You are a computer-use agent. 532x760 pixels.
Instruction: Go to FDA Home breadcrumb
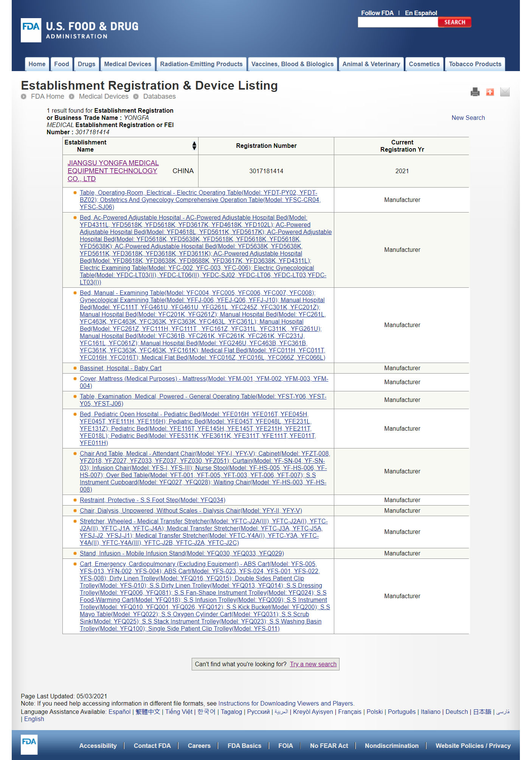click(48, 96)
